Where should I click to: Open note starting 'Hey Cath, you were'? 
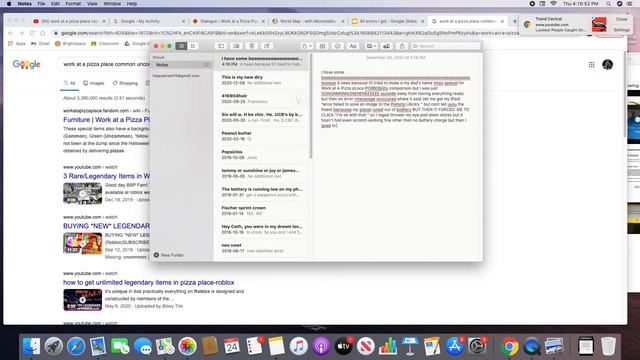(262, 229)
